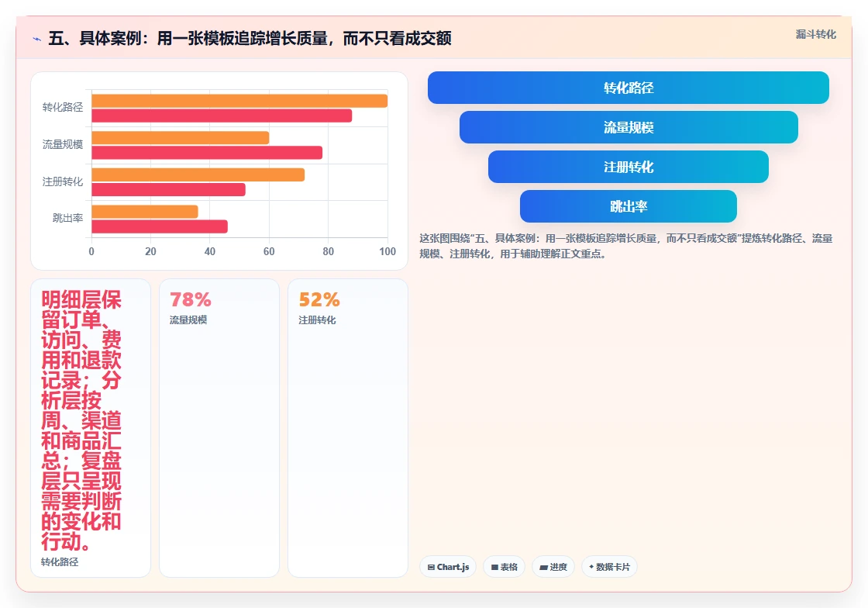Click the 转化路径 caption under red text
The image size is (868, 608).
click(x=60, y=562)
